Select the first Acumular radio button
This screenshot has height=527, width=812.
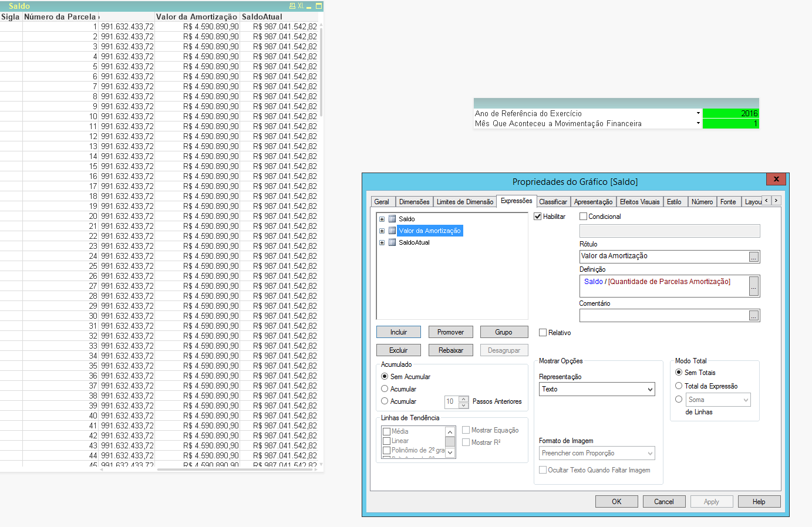pos(385,389)
